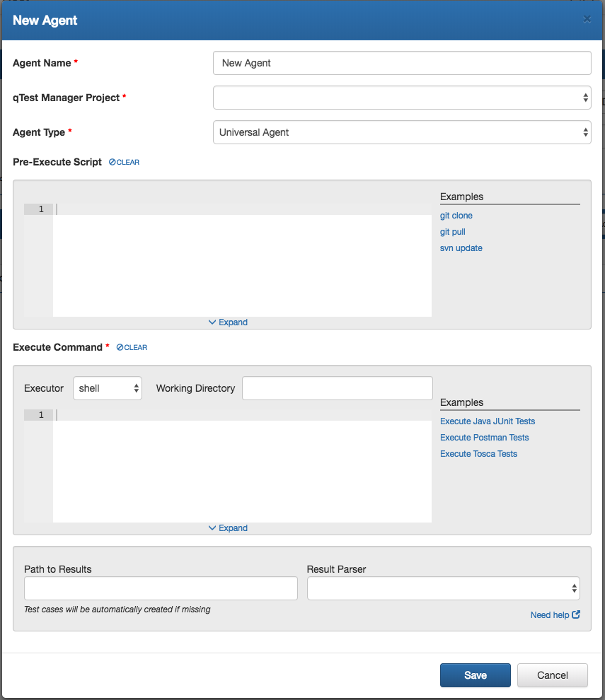Clear the Execute Command content

[132, 347]
